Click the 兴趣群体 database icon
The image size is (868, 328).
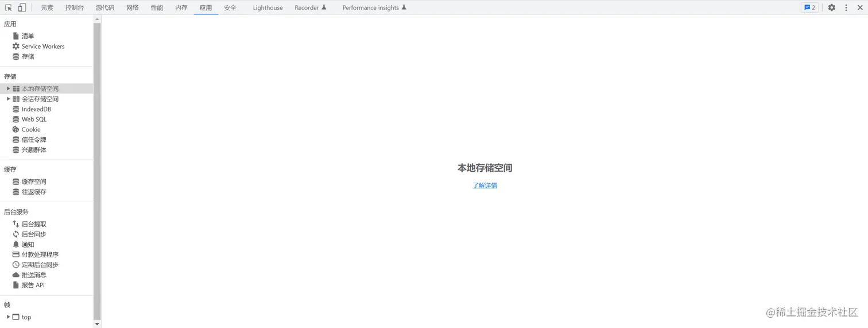(x=16, y=150)
